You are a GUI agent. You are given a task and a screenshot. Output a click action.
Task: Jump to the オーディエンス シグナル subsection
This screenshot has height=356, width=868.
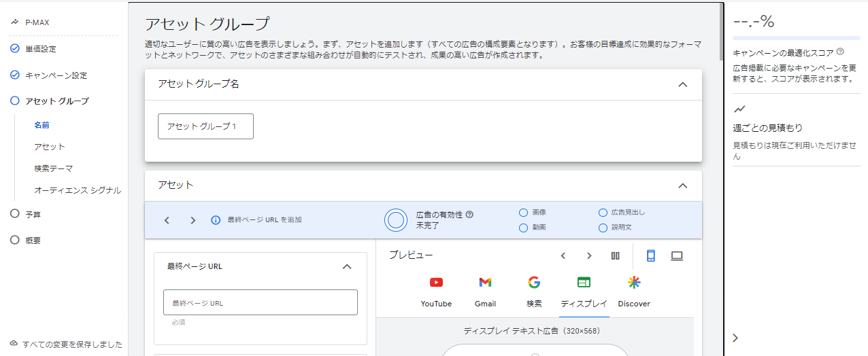[78, 190]
